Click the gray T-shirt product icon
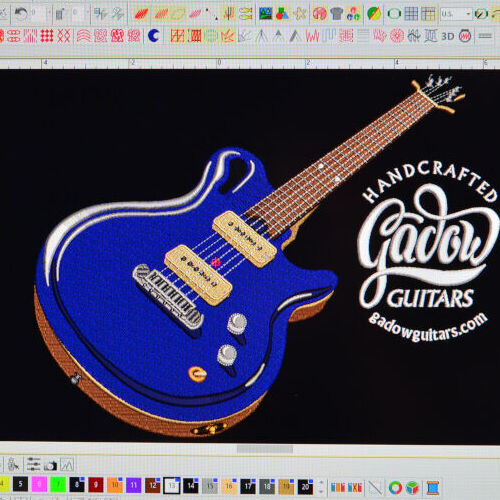This screenshot has height=500, width=500. (x=337, y=14)
